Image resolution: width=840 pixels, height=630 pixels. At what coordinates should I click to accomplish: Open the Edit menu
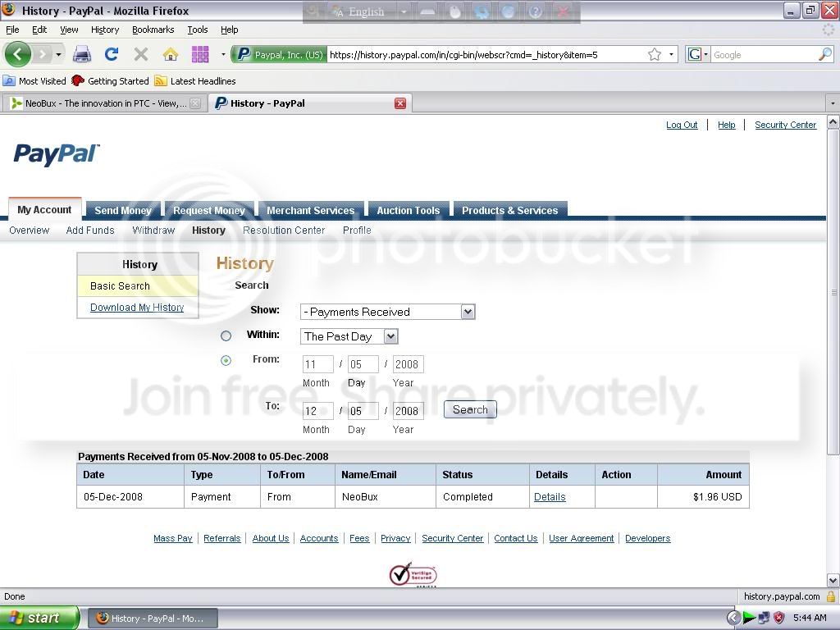39,30
